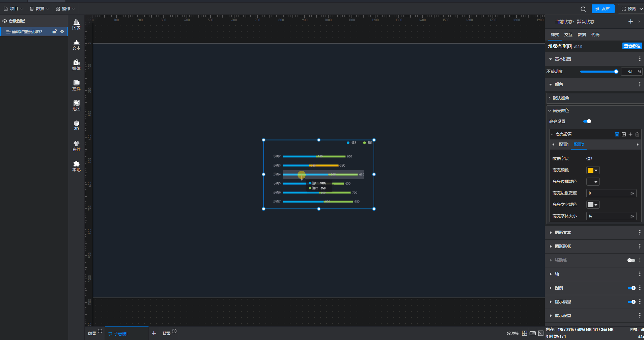Open the 3D components panel
The height and width of the screenshot is (340, 644).
(x=77, y=125)
